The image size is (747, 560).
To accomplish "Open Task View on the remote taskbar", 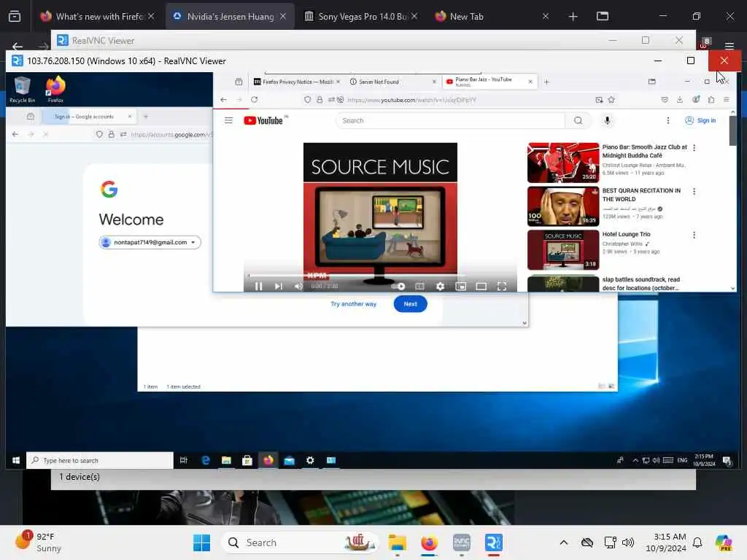I will coord(183,461).
